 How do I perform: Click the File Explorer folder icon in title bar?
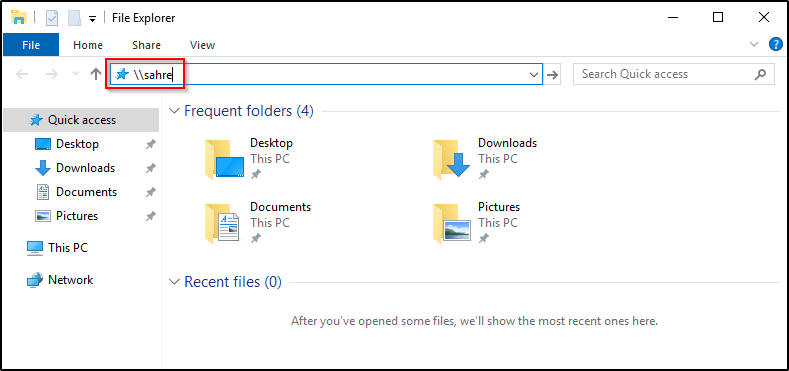(x=19, y=18)
